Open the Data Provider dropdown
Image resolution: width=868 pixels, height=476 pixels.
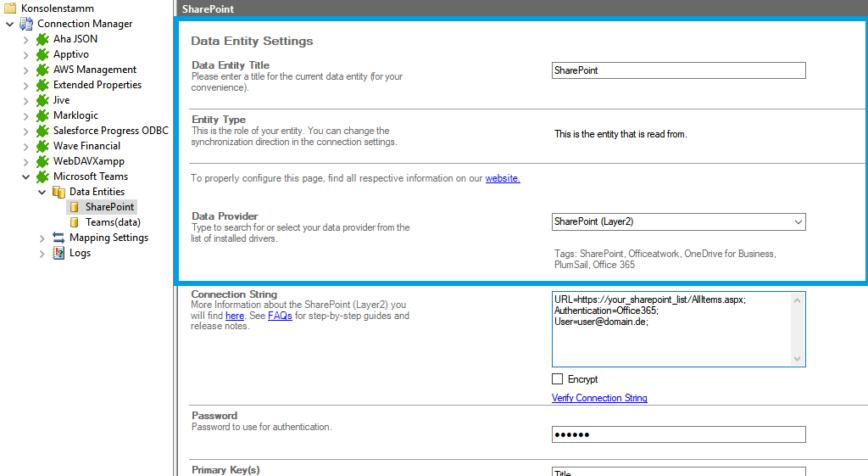pos(798,221)
